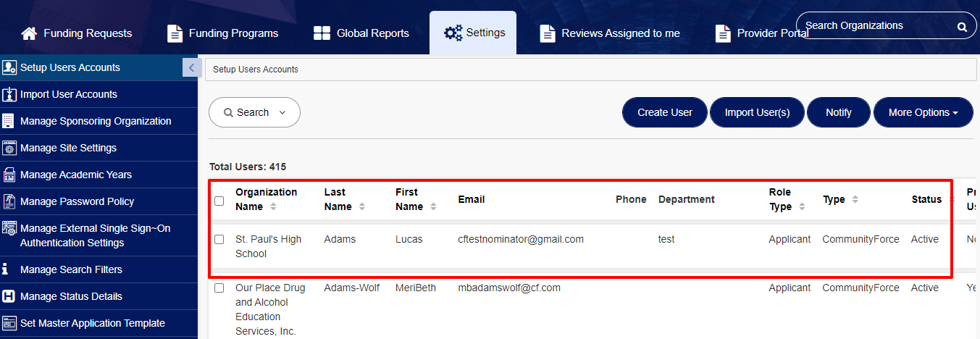980x339 pixels.
Task: Click the Set Master Application Template icon
Action: (9, 323)
